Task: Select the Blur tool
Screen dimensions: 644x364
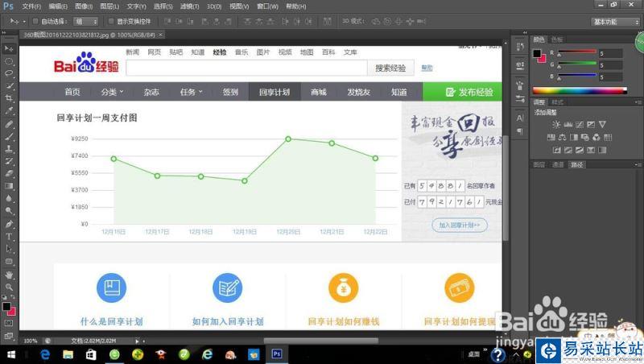Action: click(x=9, y=198)
